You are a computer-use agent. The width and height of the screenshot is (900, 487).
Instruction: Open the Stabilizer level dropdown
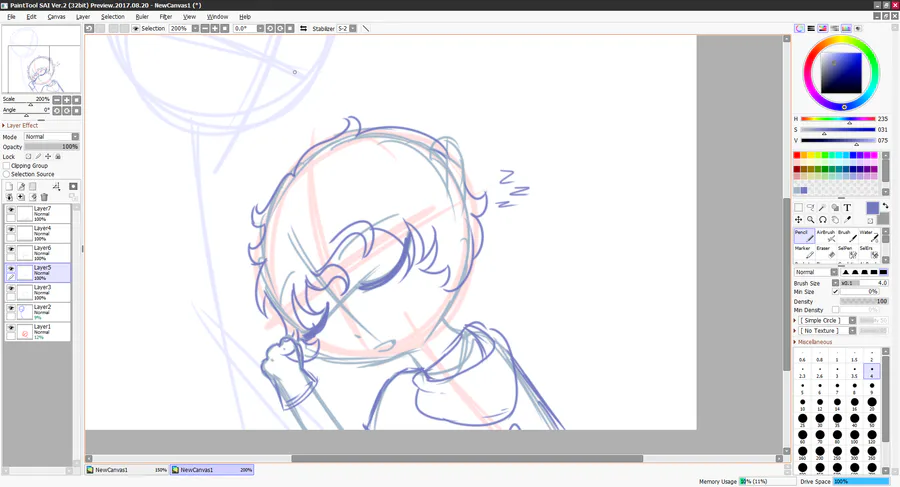coord(353,28)
